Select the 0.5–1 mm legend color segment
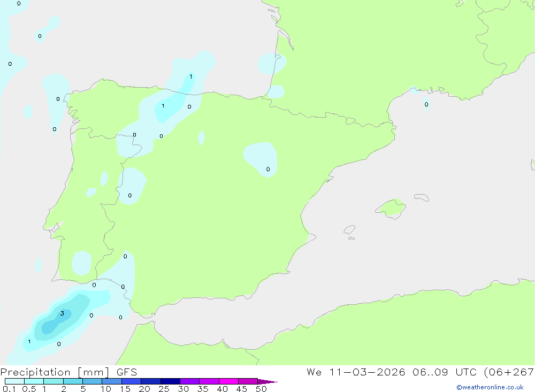This screenshot has width=535, height=392. [x=34, y=381]
